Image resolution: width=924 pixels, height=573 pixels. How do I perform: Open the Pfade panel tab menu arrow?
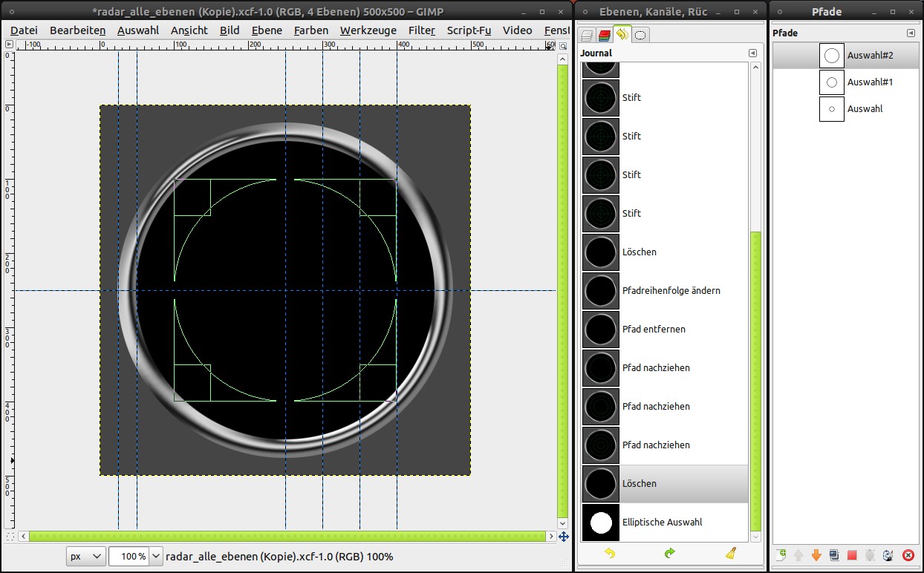[911, 33]
